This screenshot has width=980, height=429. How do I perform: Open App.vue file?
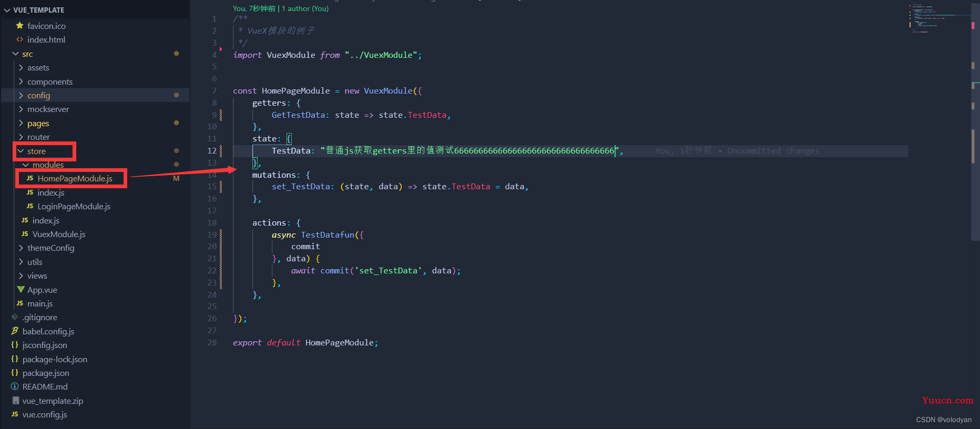pyautogui.click(x=42, y=290)
